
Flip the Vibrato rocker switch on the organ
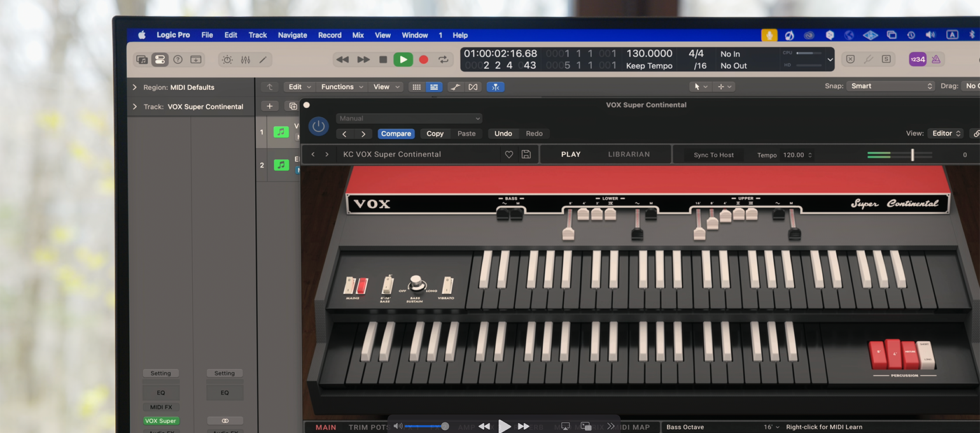[x=447, y=286]
